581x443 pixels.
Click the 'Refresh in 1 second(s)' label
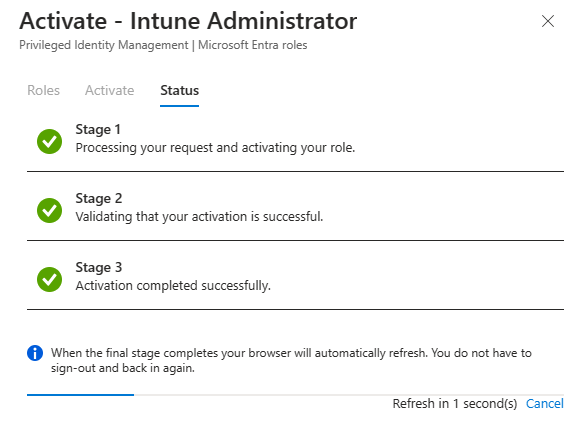455,403
